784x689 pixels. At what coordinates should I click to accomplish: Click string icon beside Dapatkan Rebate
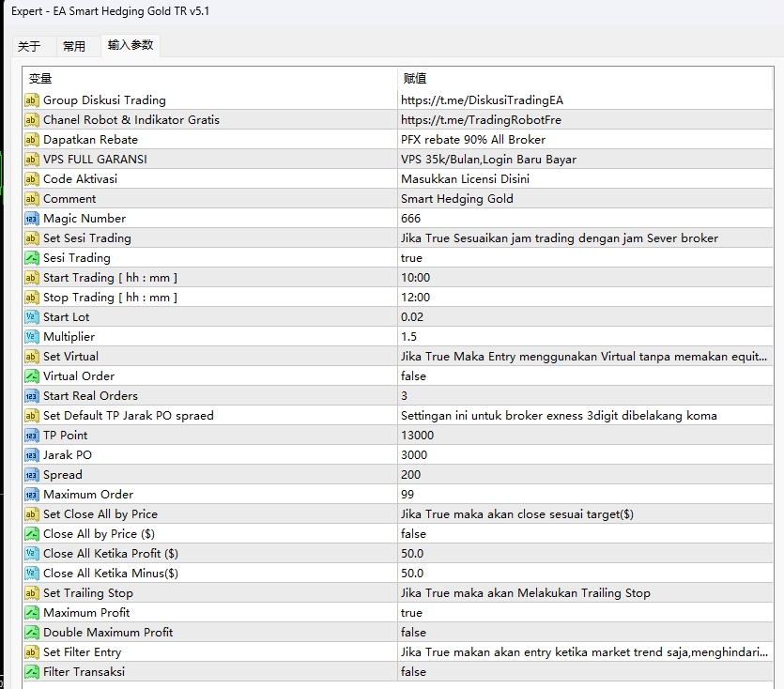click(x=32, y=140)
